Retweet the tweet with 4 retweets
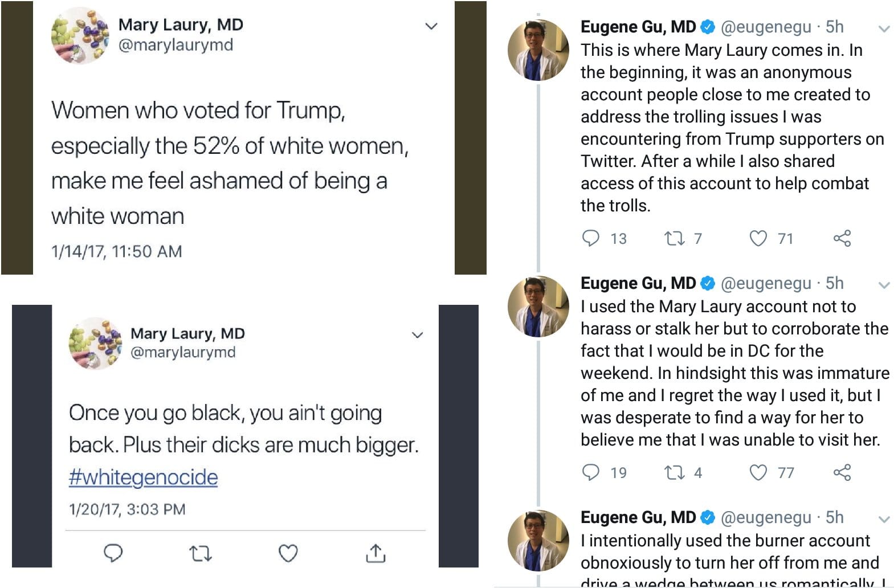Image resolution: width=894 pixels, height=588 pixels. [x=675, y=472]
